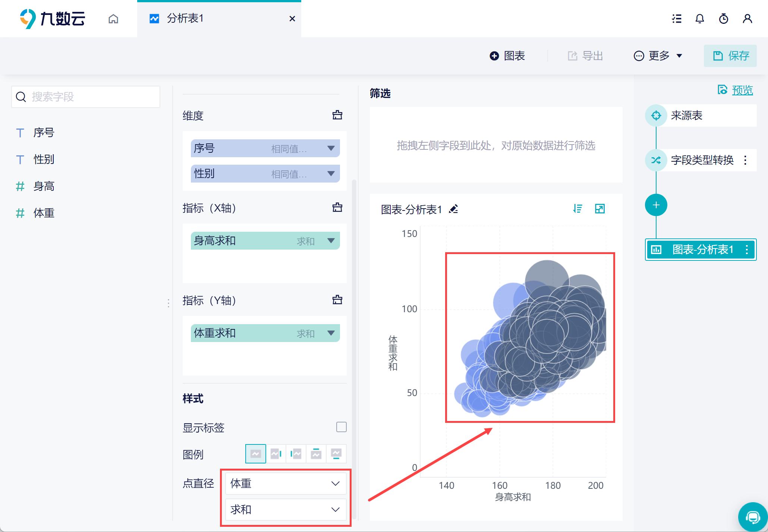Open the 体重 point diameter dropdown
Viewport: 768px width, 532px height.
pos(286,484)
